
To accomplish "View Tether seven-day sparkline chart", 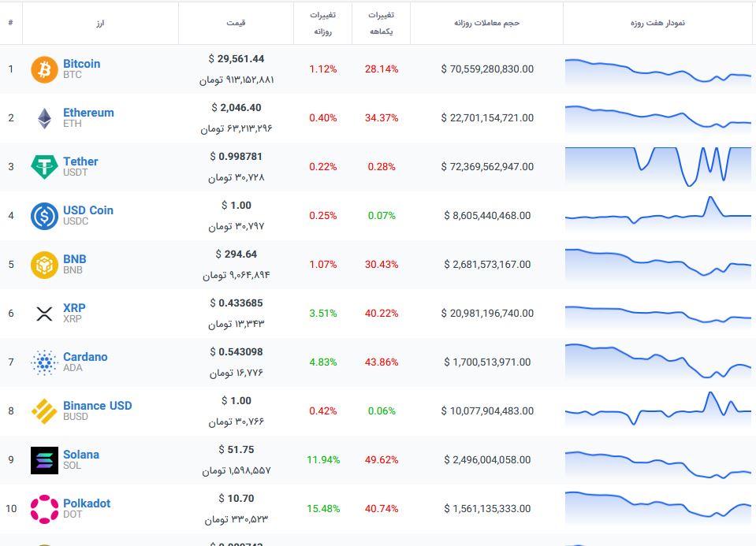I will tap(658, 167).
